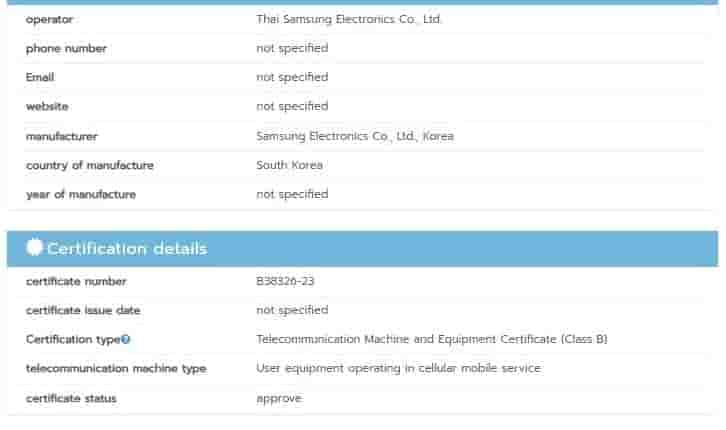Click the Class B certificate type text
Image resolution: width=726 pixels, height=430 pixels.
click(x=431, y=340)
